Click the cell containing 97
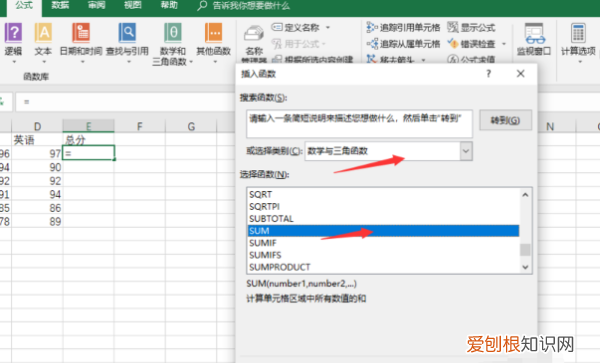This screenshot has height=363, width=600. tap(37, 153)
